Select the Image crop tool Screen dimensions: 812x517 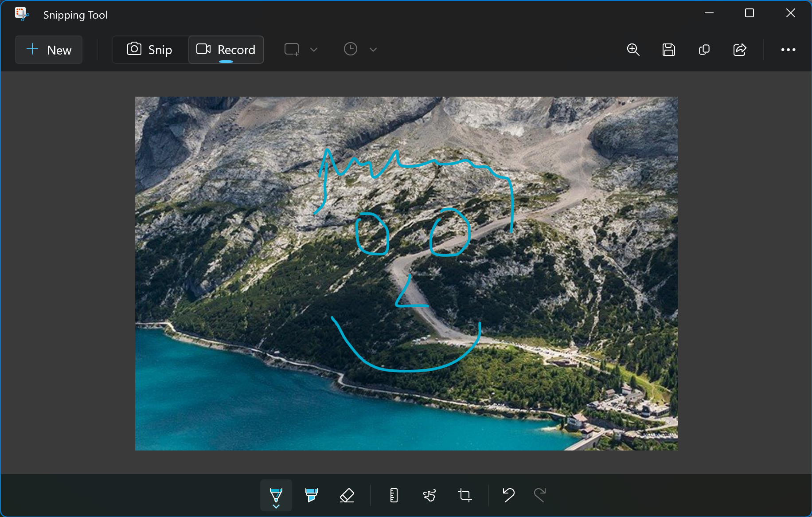click(465, 494)
